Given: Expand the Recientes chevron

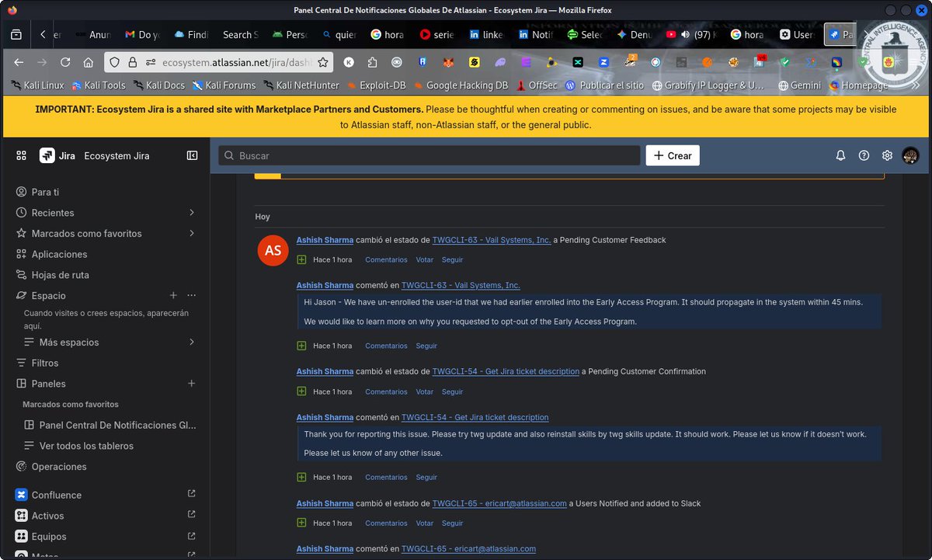Looking at the screenshot, I should click(x=192, y=212).
